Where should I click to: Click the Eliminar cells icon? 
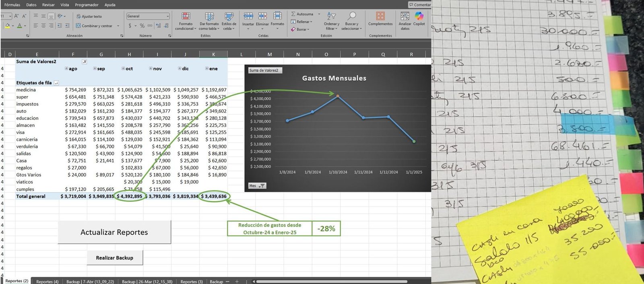click(262, 16)
